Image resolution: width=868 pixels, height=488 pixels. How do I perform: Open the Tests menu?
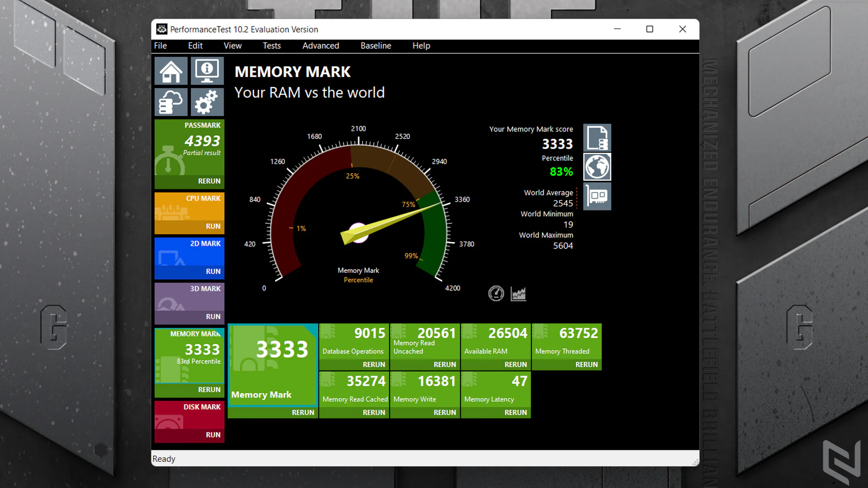click(x=272, y=46)
